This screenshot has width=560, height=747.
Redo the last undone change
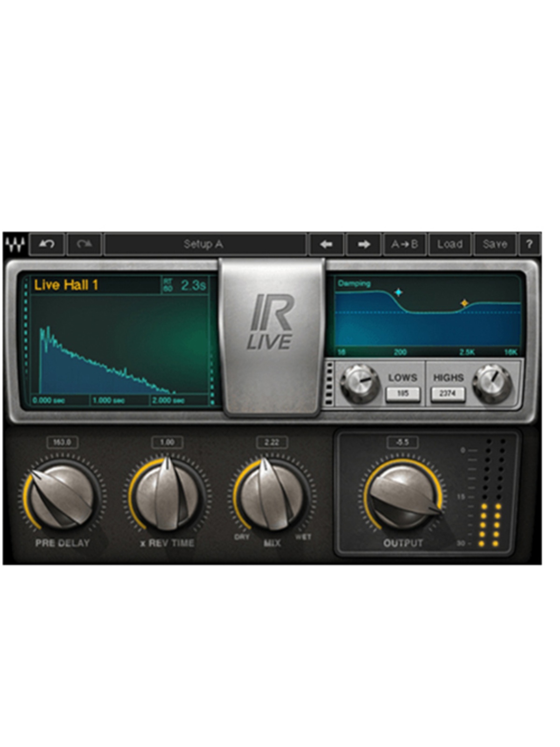pyautogui.click(x=84, y=244)
